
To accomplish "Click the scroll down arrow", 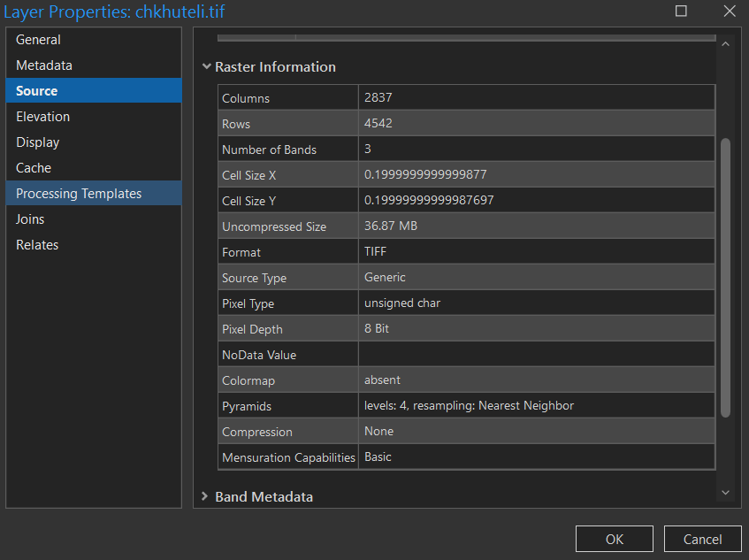I will (726, 492).
